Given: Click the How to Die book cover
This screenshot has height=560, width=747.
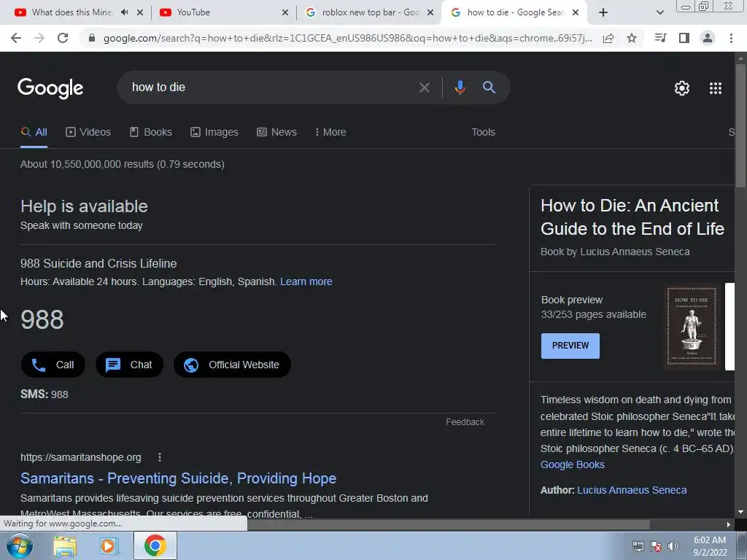Looking at the screenshot, I should [692, 326].
